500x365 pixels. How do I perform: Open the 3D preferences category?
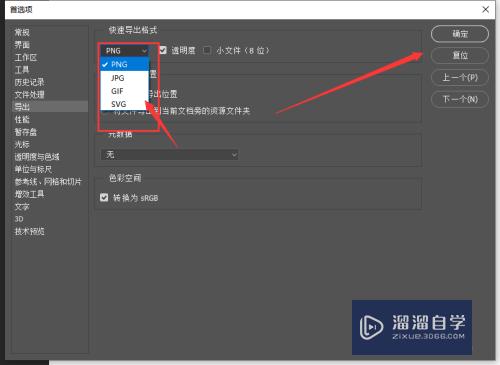[x=19, y=219]
